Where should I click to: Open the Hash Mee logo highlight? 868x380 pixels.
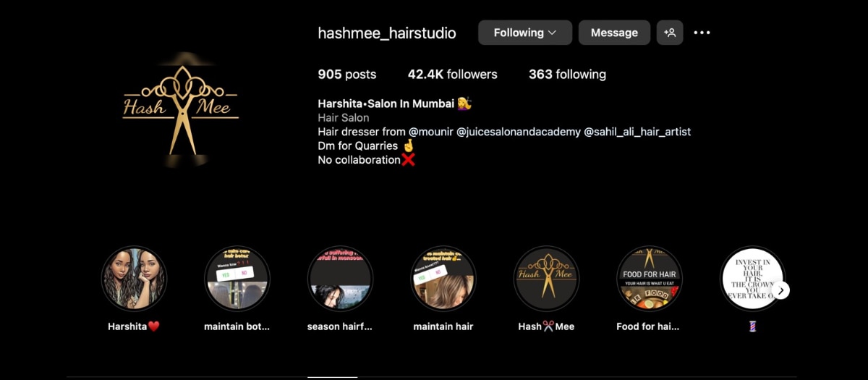(546, 279)
